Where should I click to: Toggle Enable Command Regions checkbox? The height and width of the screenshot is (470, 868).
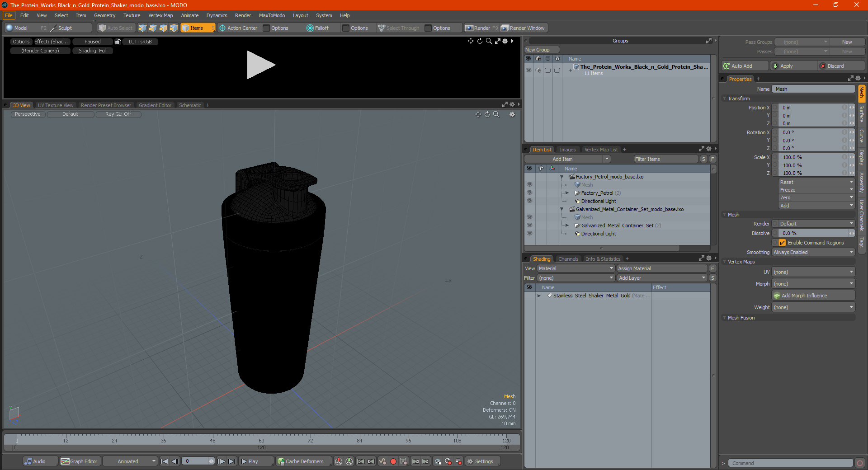[x=783, y=243]
